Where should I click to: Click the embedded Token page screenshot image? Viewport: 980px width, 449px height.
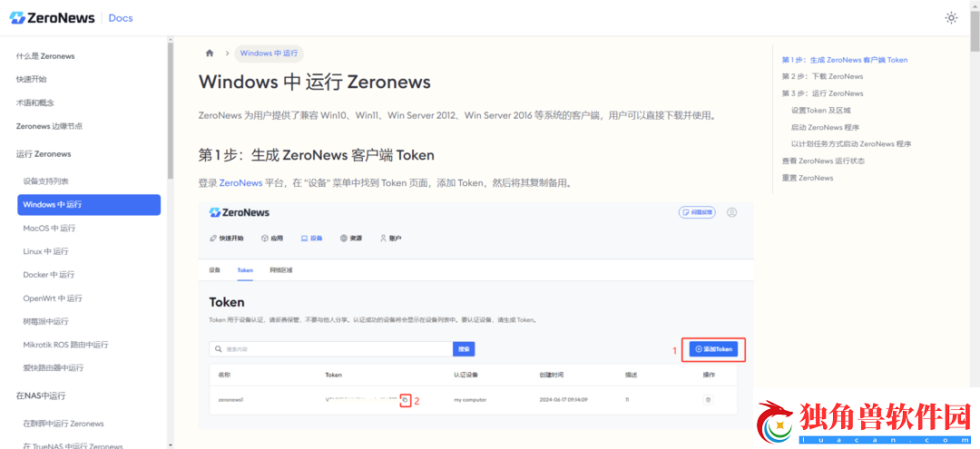[475, 316]
